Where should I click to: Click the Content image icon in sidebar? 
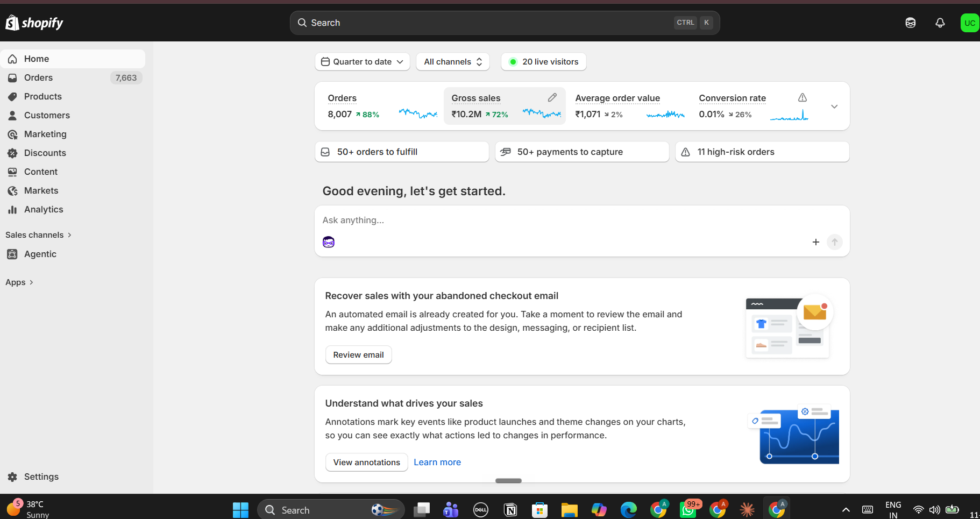point(12,172)
